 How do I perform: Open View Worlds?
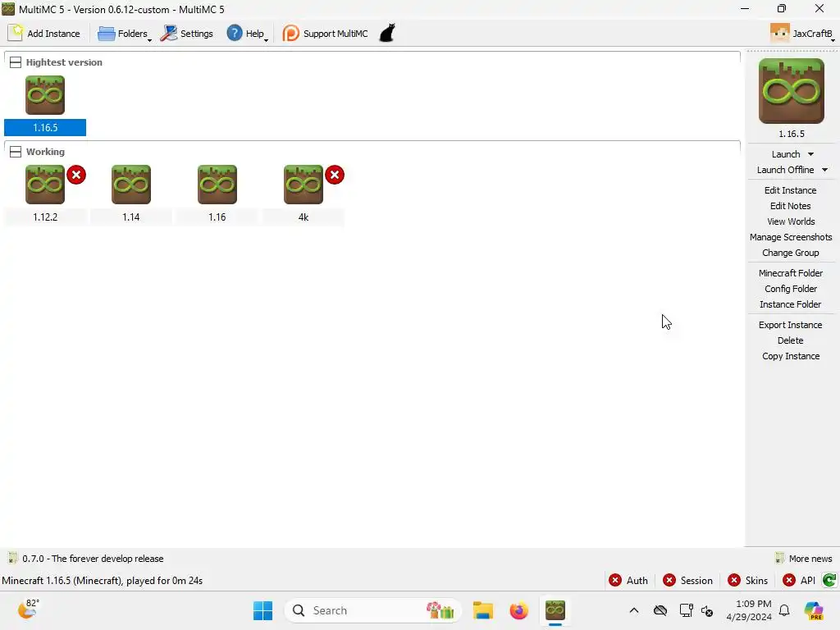791,221
